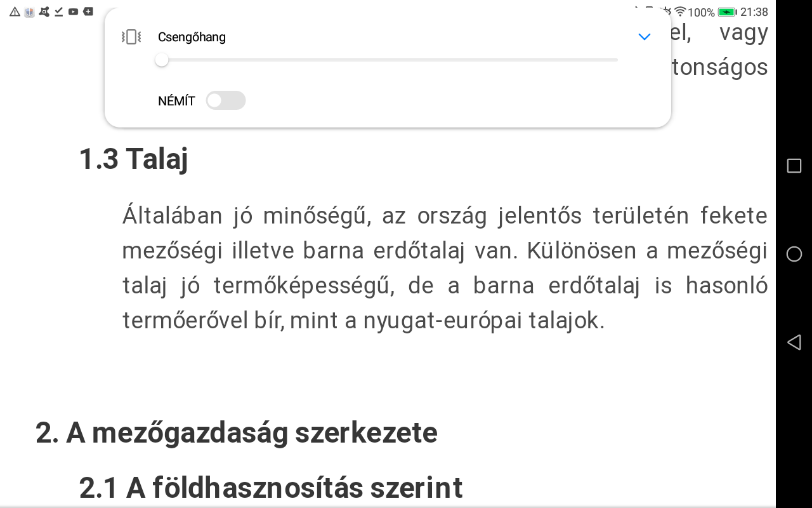Tap the Avast notification icon

[44, 11]
